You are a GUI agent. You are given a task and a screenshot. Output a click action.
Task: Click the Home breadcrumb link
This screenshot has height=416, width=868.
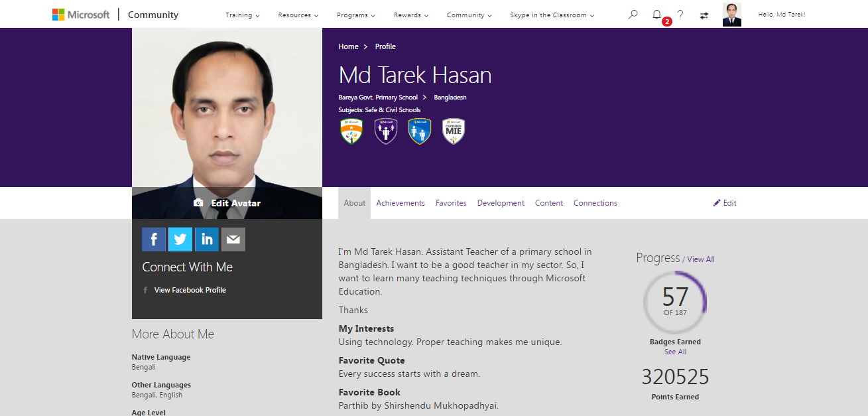pos(348,46)
